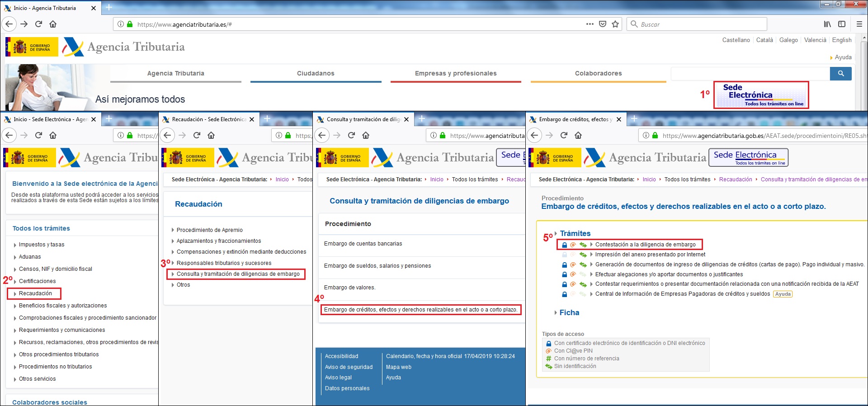Screen dimensions: 868x406
Task: Open Contestación a la diligencia de embargo
Action: (646, 245)
